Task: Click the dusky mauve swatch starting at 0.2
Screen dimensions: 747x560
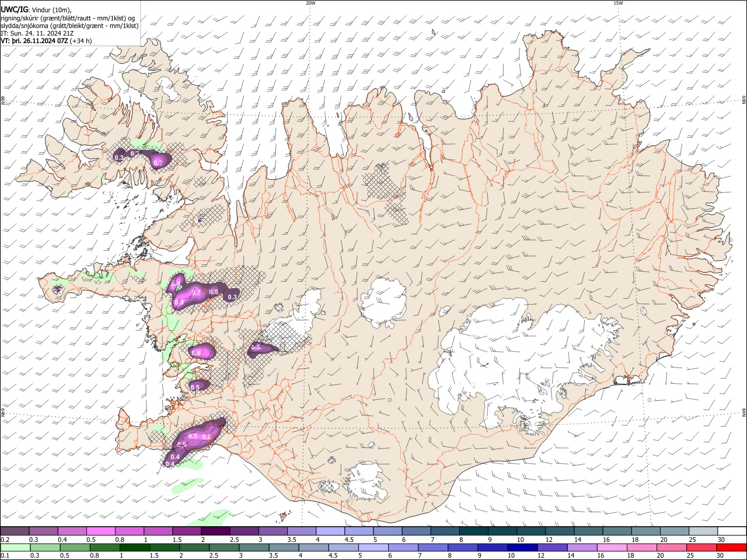Action: pos(15,531)
